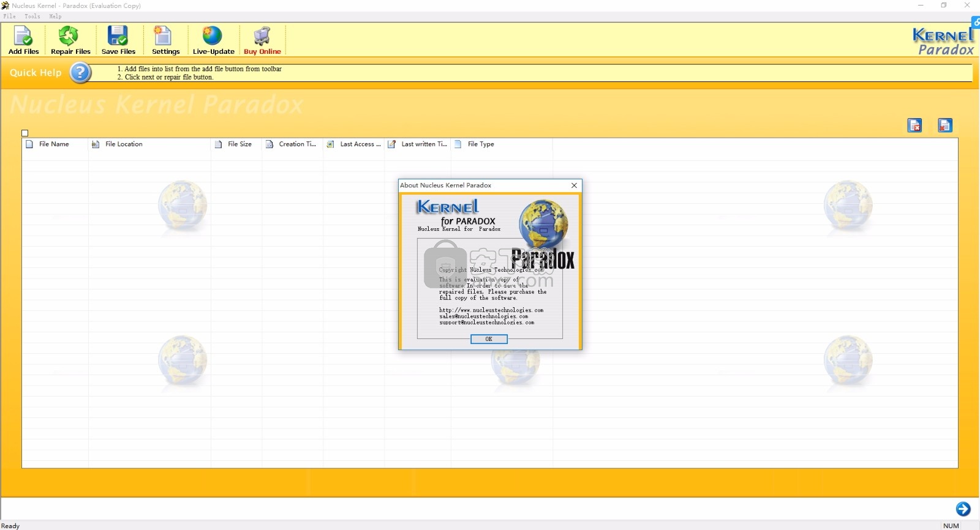Screen dimensions: 980x530
Task: Click the sales@nucleustechnologies.com email text
Action: [x=483, y=316]
